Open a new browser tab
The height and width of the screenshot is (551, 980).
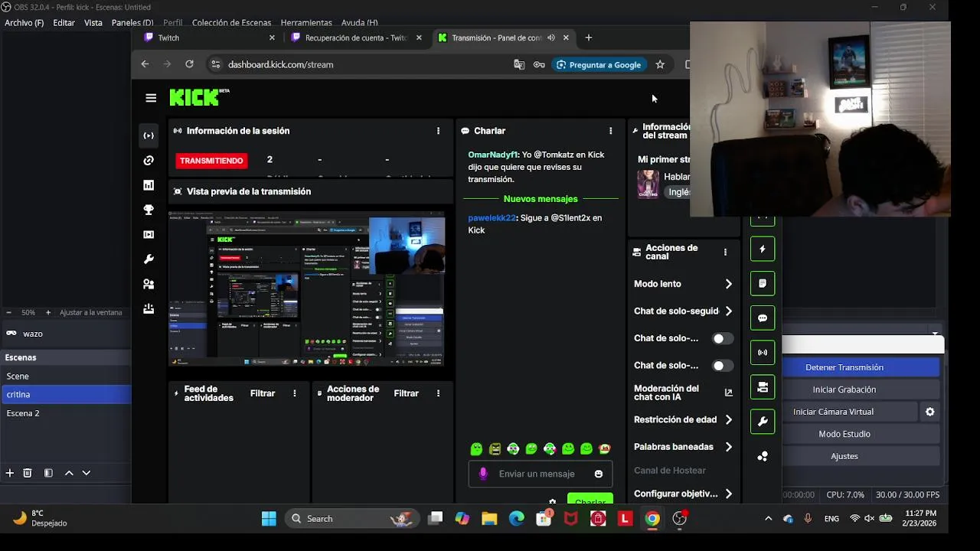tap(588, 37)
